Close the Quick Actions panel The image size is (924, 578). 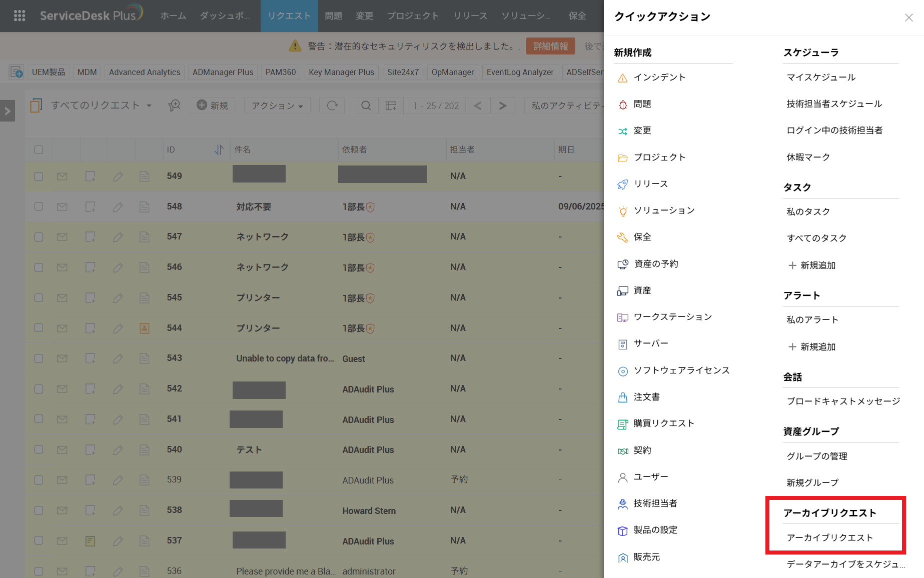pos(908,18)
